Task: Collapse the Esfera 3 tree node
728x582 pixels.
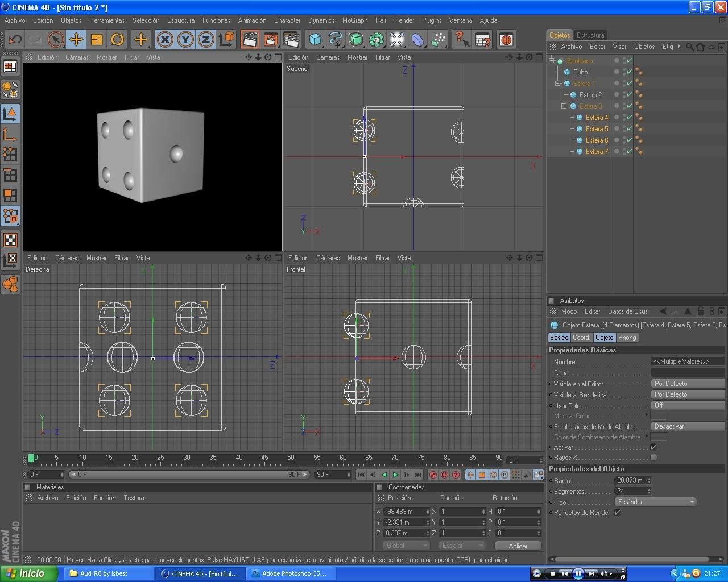Action: click(x=564, y=106)
